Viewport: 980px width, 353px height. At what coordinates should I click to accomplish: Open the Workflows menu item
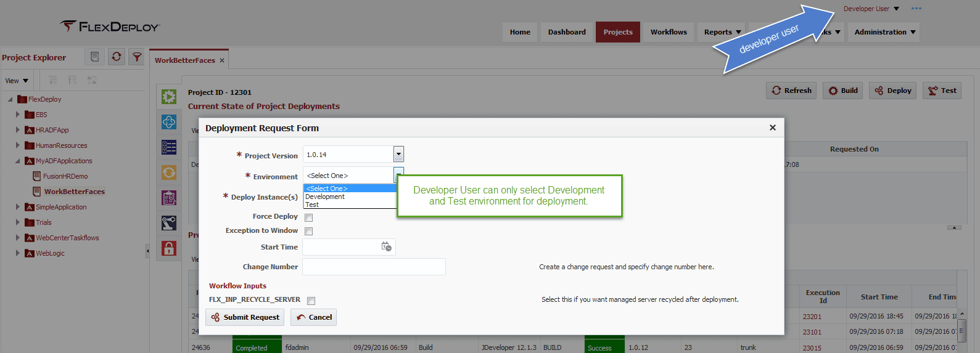point(669,32)
